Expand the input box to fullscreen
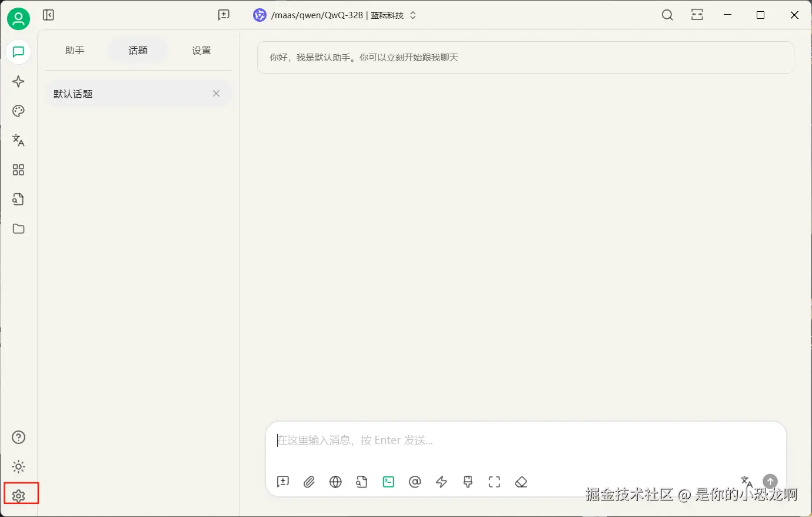 point(494,482)
